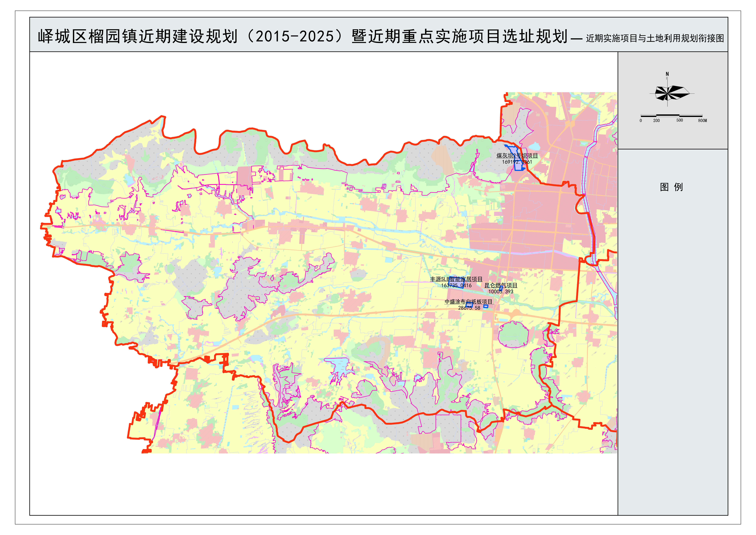This screenshot has width=756, height=535.
Task: Click the '0' scale bar label
Action: click(x=641, y=121)
